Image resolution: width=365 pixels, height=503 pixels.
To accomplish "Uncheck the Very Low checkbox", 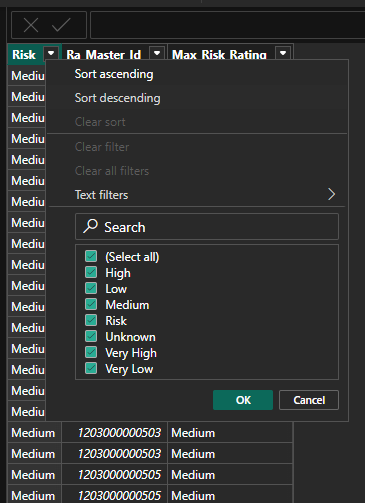I will click(x=91, y=368).
